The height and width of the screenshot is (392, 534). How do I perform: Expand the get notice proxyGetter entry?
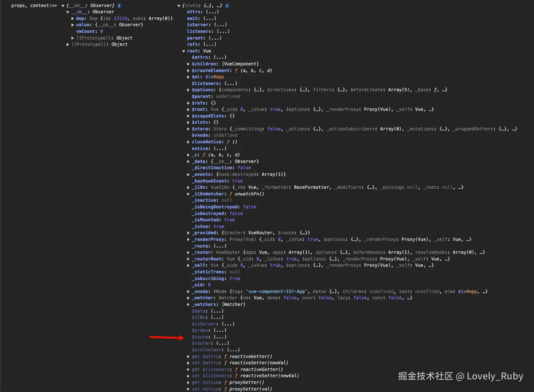point(188,382)
